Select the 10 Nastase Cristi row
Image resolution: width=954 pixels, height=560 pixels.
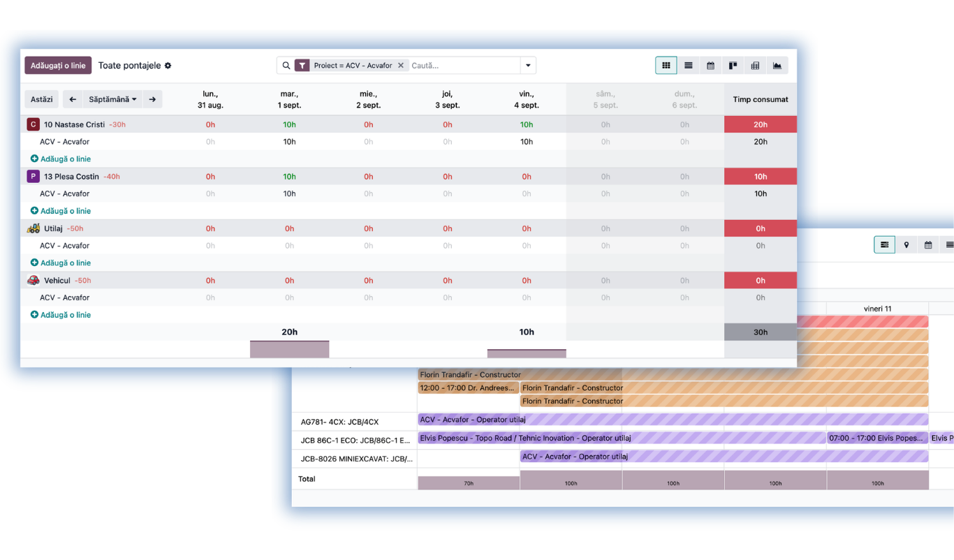(x=409, y=124)
